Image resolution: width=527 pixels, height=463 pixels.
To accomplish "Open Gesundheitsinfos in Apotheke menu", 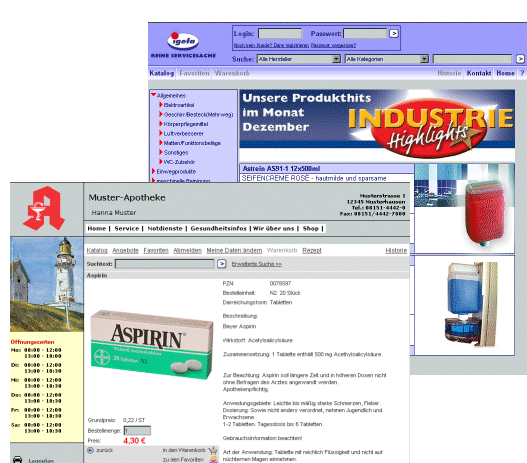I will (218, 228).
